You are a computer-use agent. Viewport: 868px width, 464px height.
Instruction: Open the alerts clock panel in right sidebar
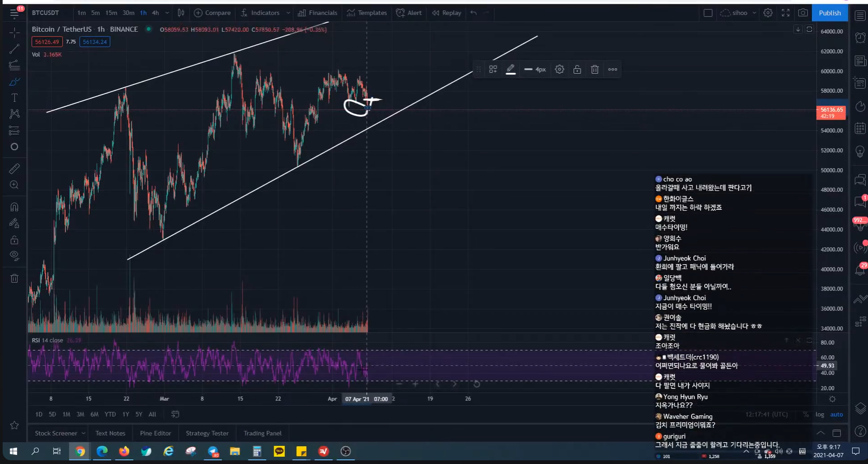point(860,38)
